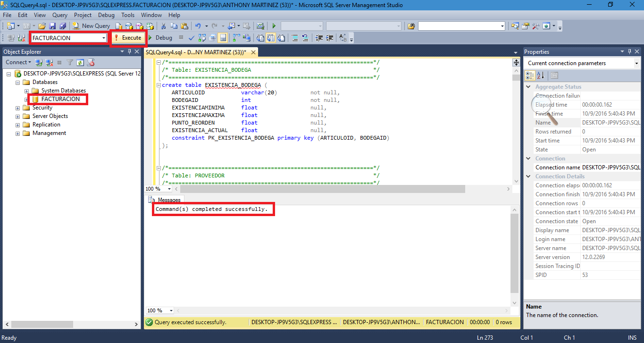Toggle auto-hide pin on Properties panel
This screenshot has height=343, width=644.
pos(629,51)
